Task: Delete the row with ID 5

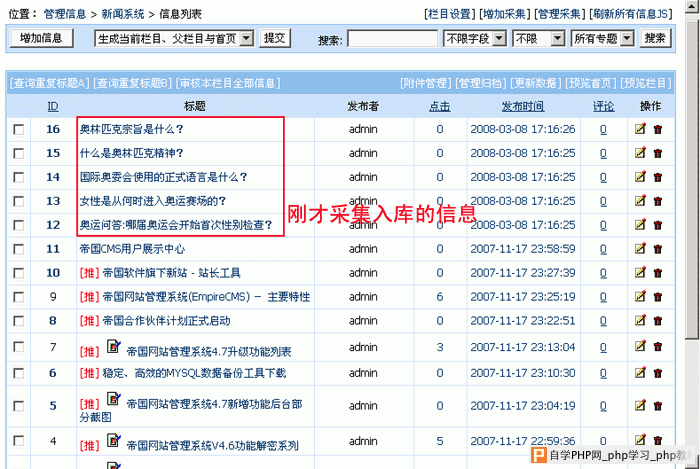Action: click(x=658, y=406)
